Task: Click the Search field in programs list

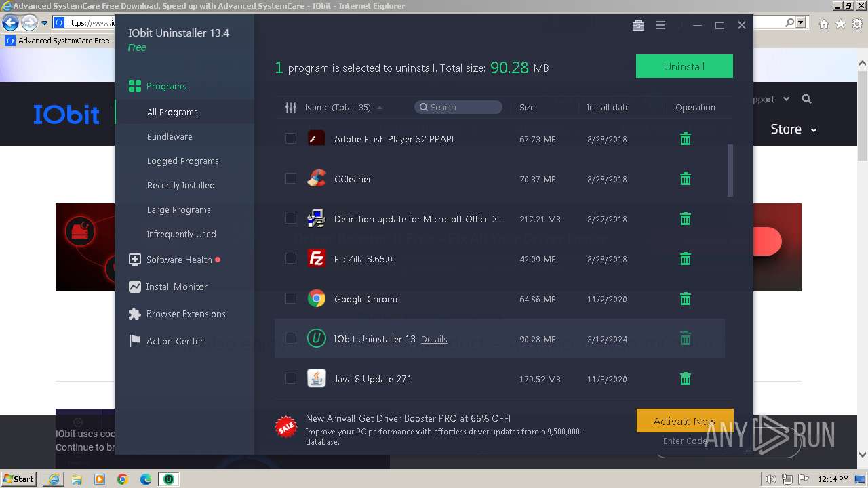Action: pos(458,107)
